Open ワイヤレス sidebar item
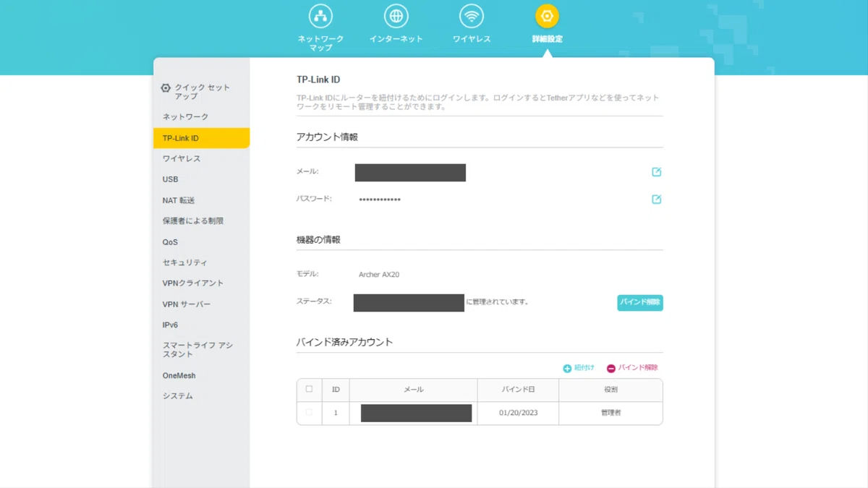 [202, 158]
